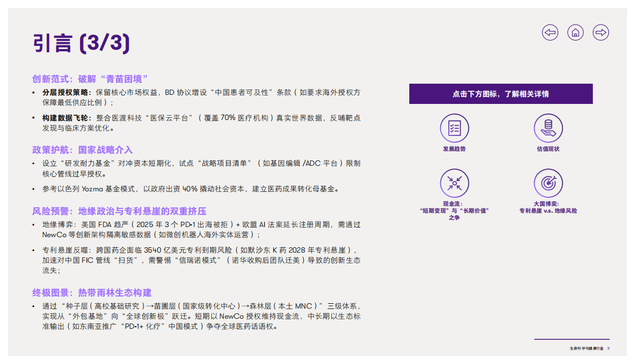This screenshot has height=364, width=635.
Task: Select the 现金流 caption text
Action: pyautogui.click(x=454, y=209)
